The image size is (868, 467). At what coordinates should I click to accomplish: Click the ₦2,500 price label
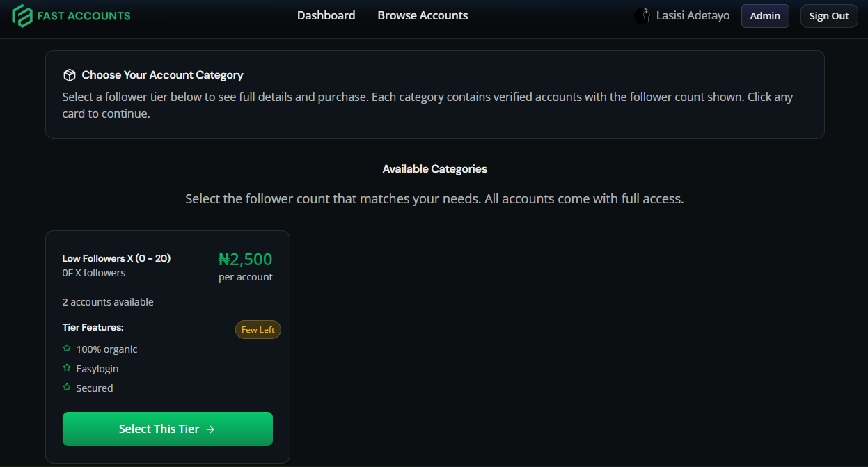[x=245, y=260]
